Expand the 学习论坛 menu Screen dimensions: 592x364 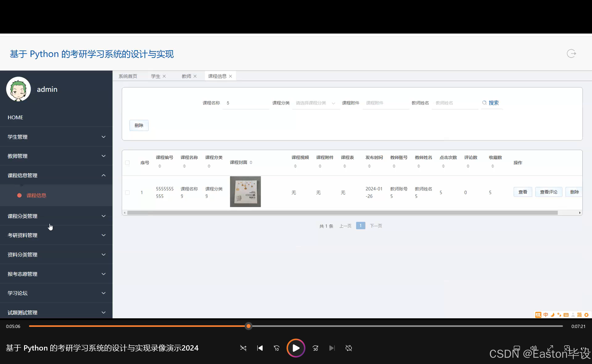pos(56,293)
